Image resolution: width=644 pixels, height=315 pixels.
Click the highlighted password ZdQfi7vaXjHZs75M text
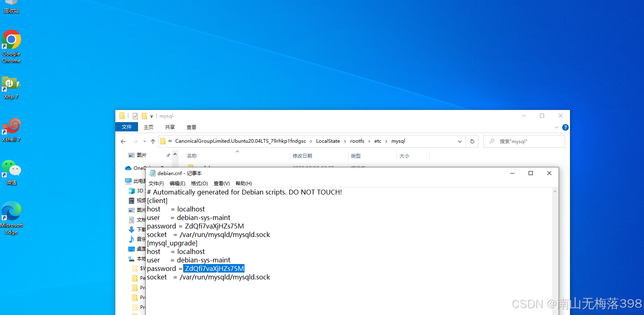tap(214, 268)
